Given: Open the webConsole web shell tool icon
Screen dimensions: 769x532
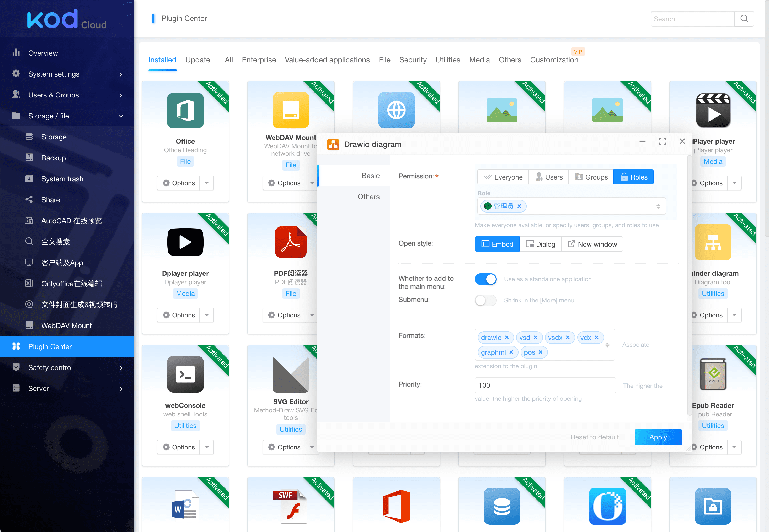Looking at the screenshot, I should tap(185, 374).
